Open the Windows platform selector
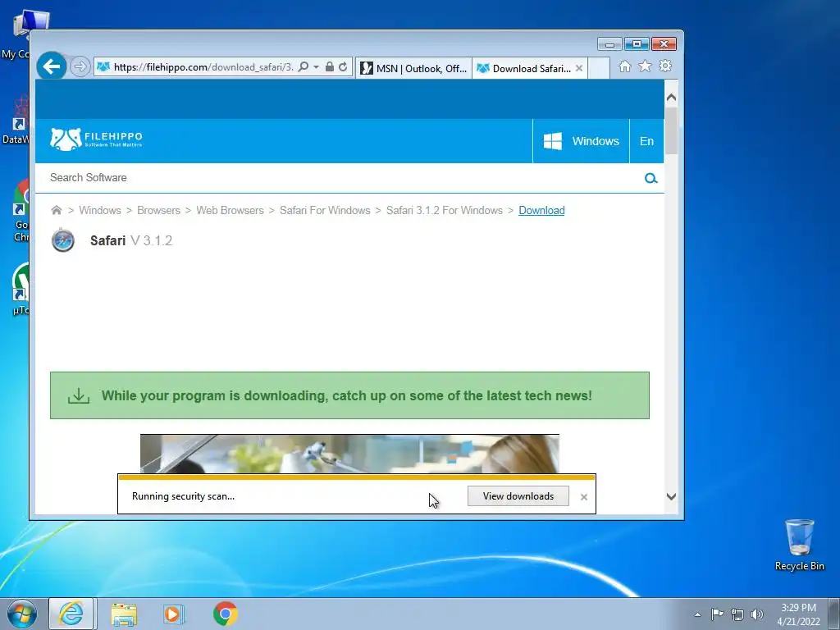Screen dimensions: 840x630 (x=582, y=141)
